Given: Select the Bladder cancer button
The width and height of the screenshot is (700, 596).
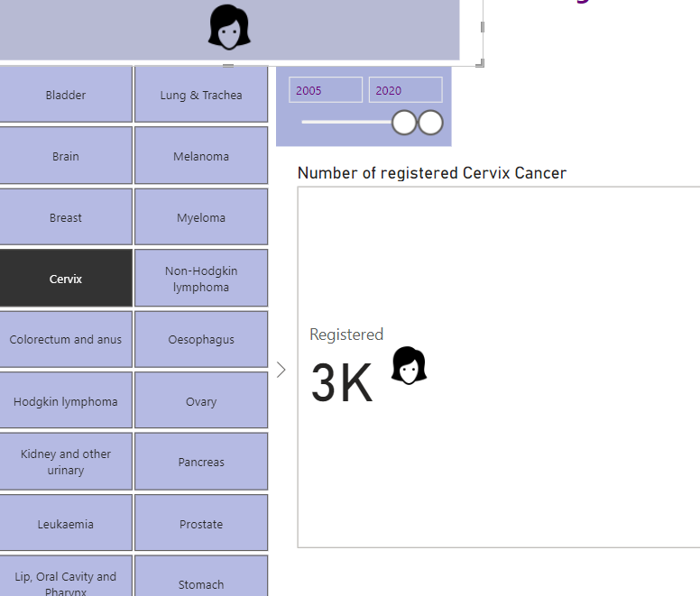Looking at the screenshot, I should 66,95.
